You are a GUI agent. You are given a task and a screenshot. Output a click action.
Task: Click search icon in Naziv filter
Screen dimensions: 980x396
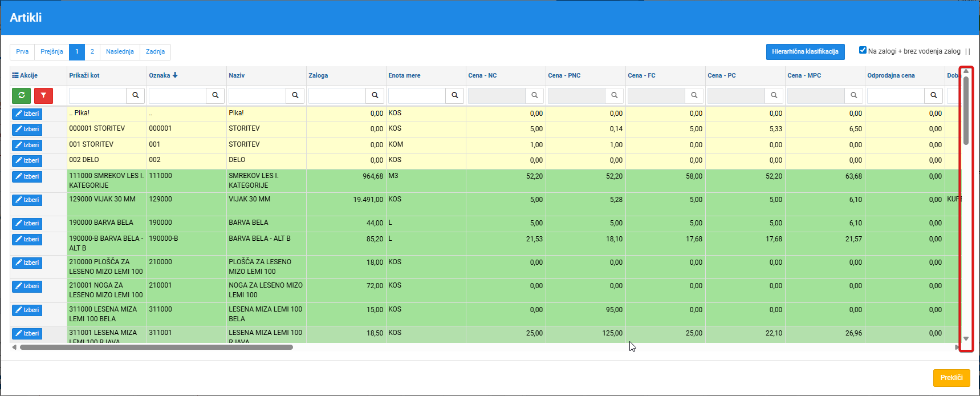[295, 95]
